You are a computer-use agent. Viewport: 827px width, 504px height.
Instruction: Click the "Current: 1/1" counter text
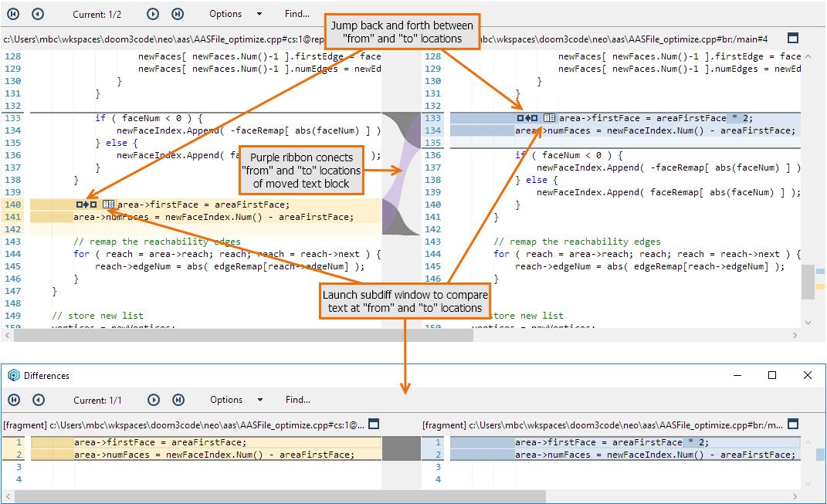pyautogui.click(x=97, y=400)
